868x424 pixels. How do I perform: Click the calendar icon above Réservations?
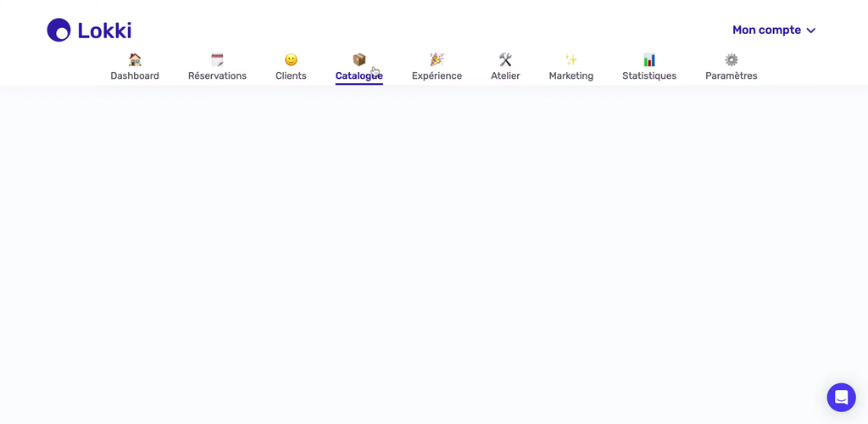(217, 59)
